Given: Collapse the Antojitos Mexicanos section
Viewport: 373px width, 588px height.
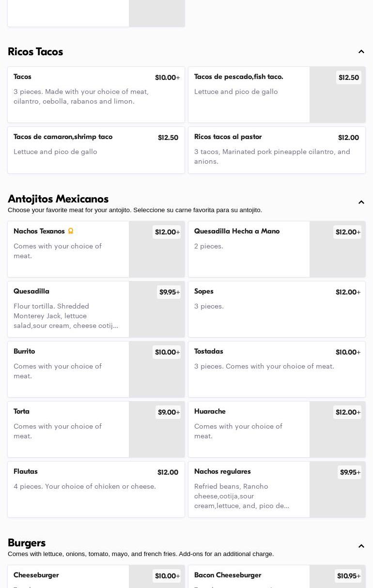Looking at the screenshot, I should point(361,202).
